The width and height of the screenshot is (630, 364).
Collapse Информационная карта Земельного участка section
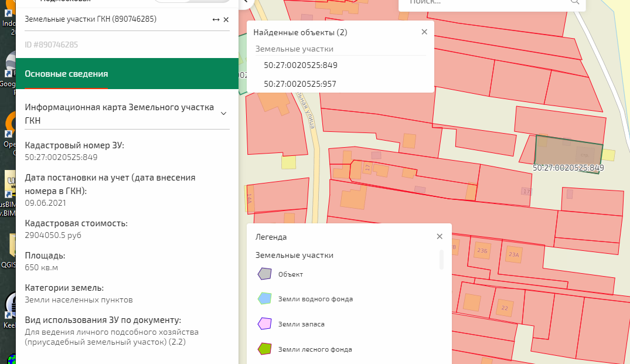[223, 113]
